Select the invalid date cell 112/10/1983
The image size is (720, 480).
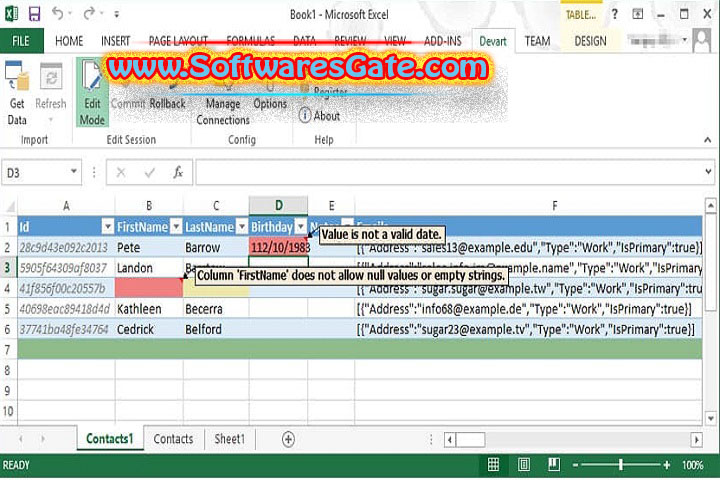(x=278, y=248)
